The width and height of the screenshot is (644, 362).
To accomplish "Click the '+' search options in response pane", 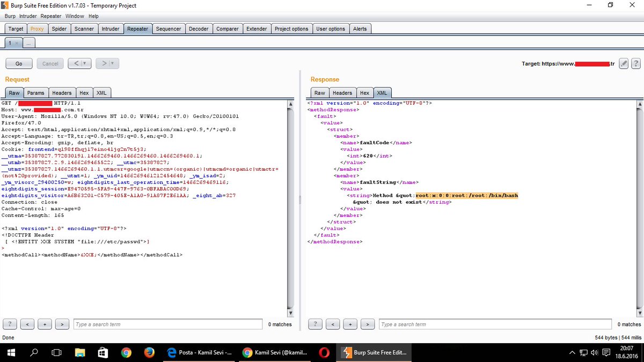I will (350, 324).
